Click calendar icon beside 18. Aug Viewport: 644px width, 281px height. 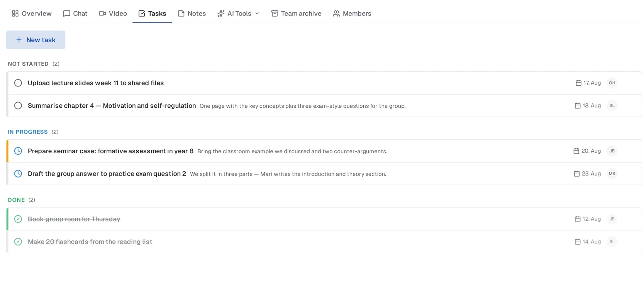pos(578,106)
